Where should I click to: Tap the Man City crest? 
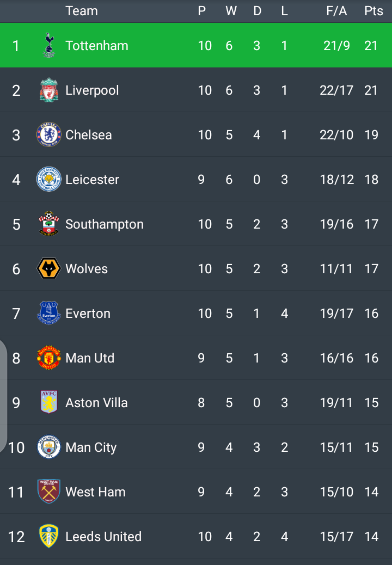click(x=49, y=447)
